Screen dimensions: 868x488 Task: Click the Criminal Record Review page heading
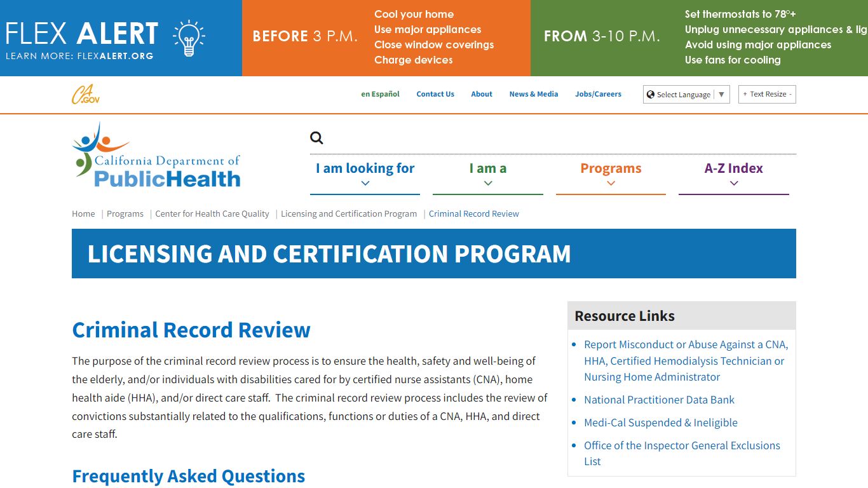tap(191, 330)
